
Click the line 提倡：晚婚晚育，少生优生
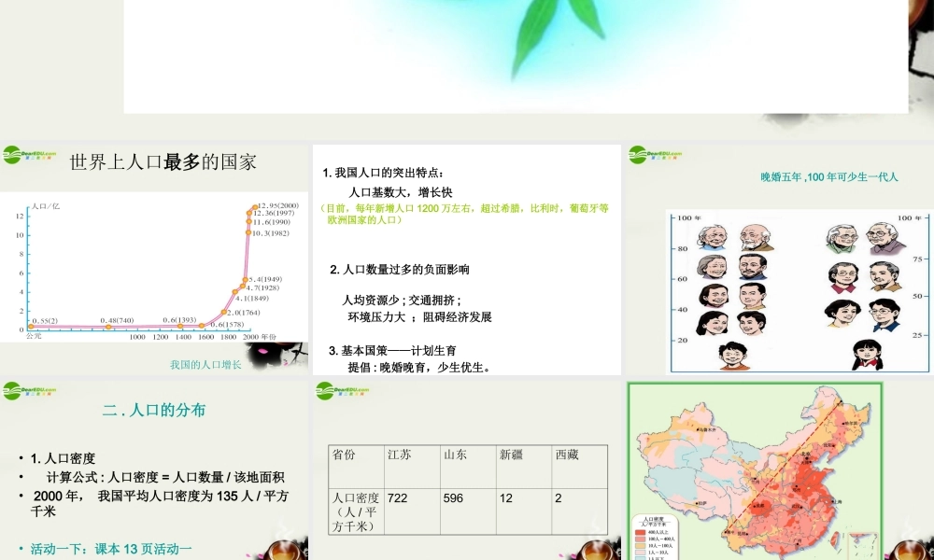(420, 368)
